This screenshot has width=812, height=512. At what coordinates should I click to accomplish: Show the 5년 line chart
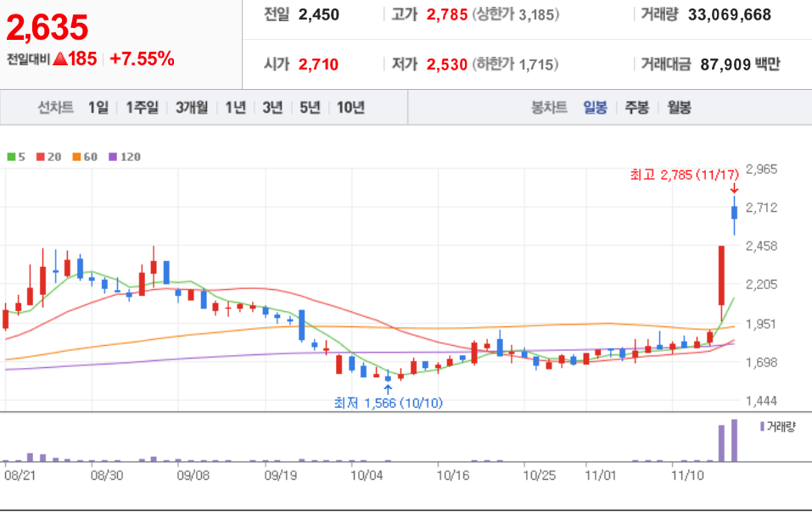[310, 108]
